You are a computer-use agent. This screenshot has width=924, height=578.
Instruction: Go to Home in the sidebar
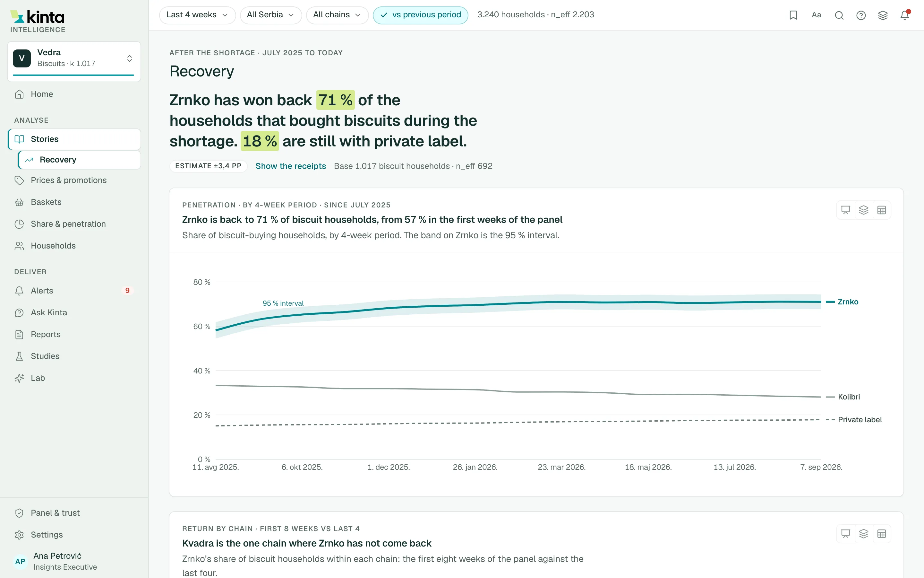pos(74,94)
